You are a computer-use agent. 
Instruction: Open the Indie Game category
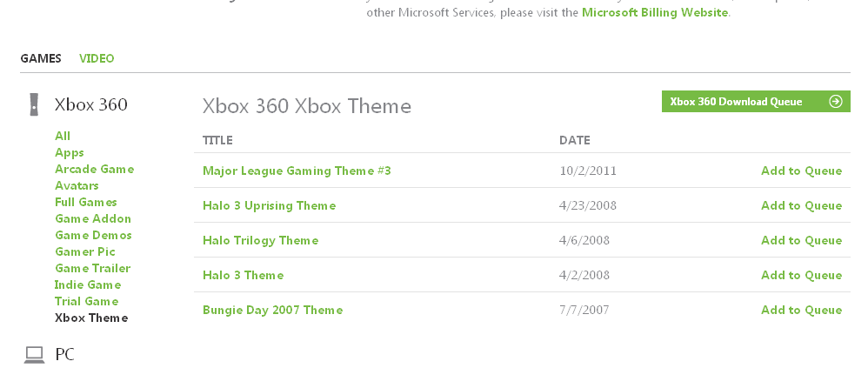pyautogui.click(x=88, y=284)
